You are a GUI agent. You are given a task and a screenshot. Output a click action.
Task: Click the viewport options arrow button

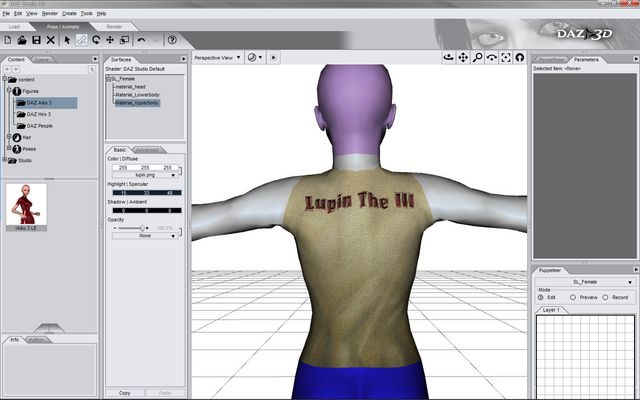[x=273, y=58]
